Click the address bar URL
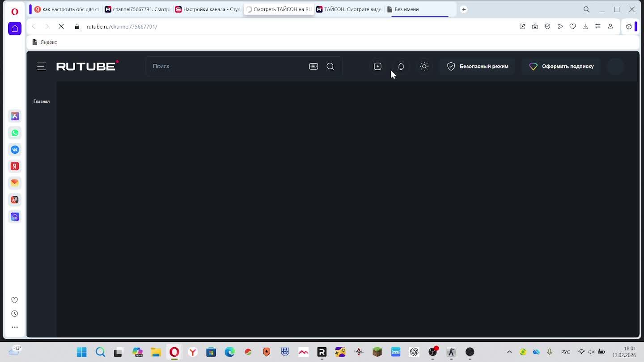This screenshot has width=644, height=362. 122,26
